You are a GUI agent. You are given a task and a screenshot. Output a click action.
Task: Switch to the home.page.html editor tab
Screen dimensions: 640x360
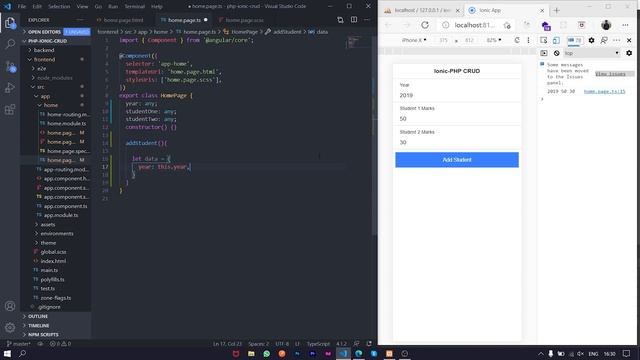click(123, 20)
